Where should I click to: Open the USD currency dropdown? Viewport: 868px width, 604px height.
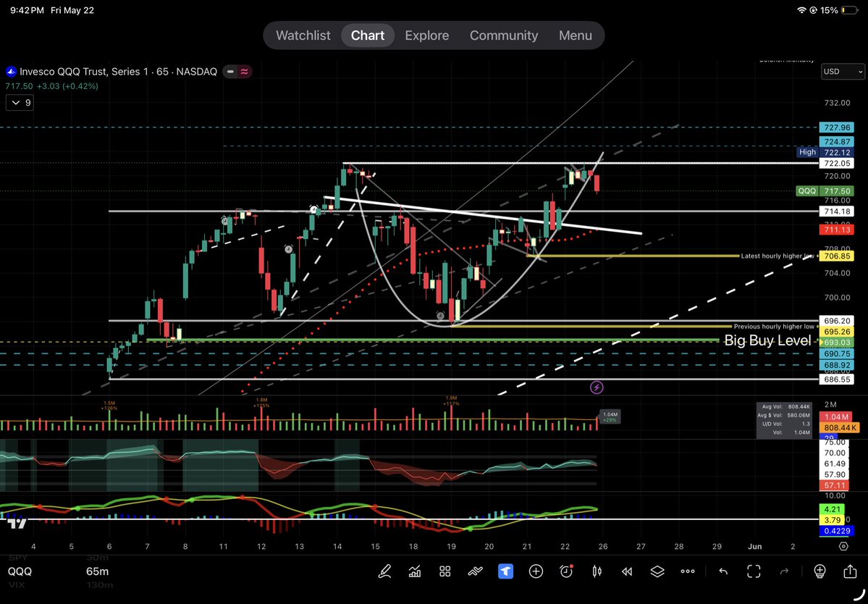[x=843, y=72]
